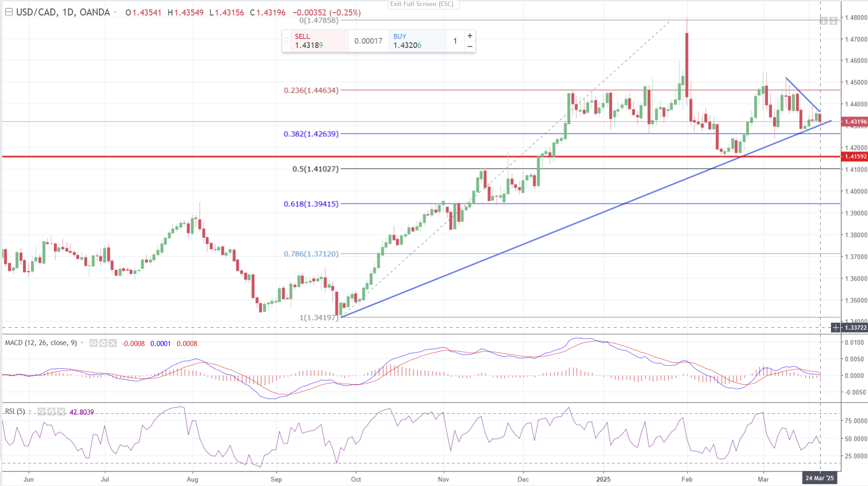
Task: Click the SELL 1.43189 button
Action: coord(319,41)
